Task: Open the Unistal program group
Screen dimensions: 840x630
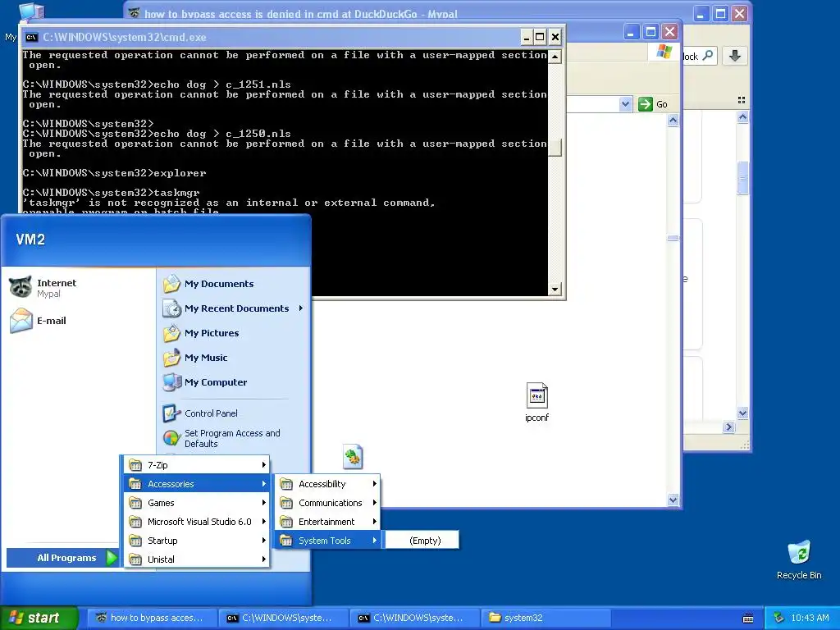Action: pos(197,559)
